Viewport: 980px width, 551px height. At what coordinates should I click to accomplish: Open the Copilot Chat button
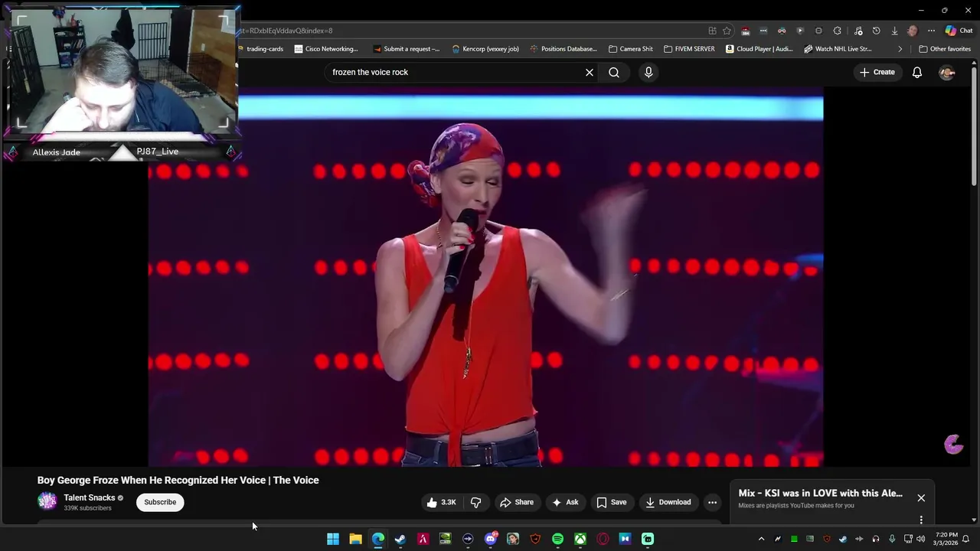959,31
